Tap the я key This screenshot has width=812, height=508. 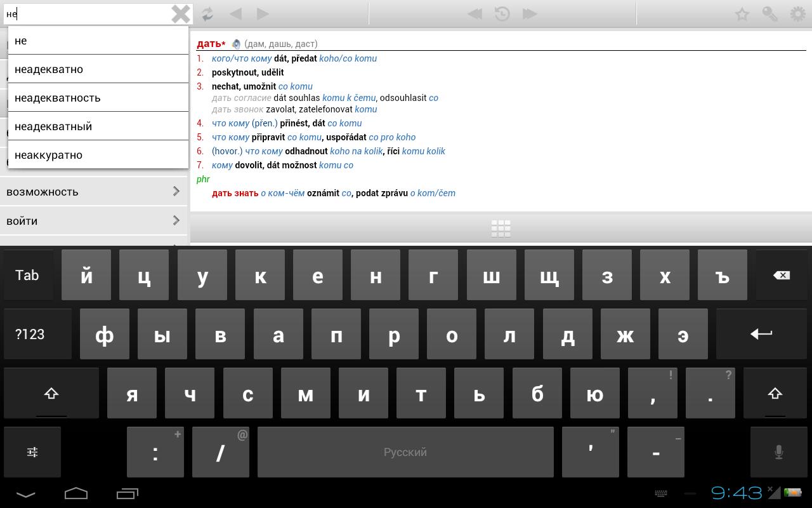(x=132, y=394)
